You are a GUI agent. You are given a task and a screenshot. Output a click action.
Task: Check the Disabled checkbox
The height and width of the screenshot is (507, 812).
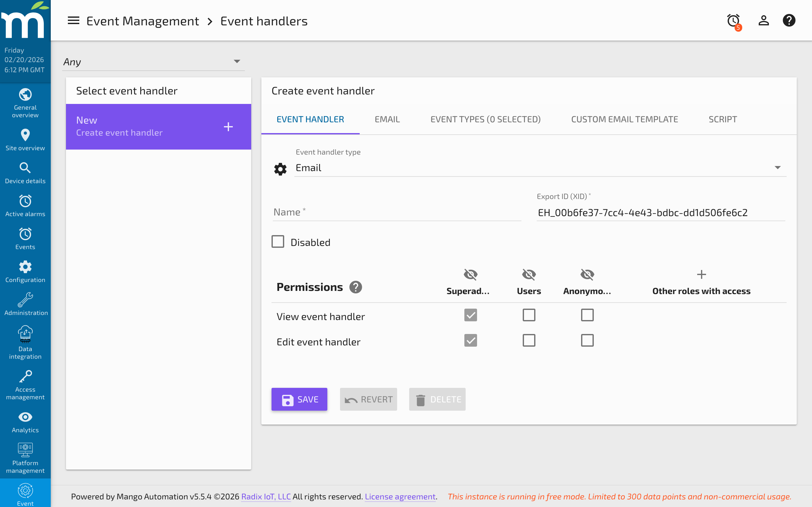278,241
